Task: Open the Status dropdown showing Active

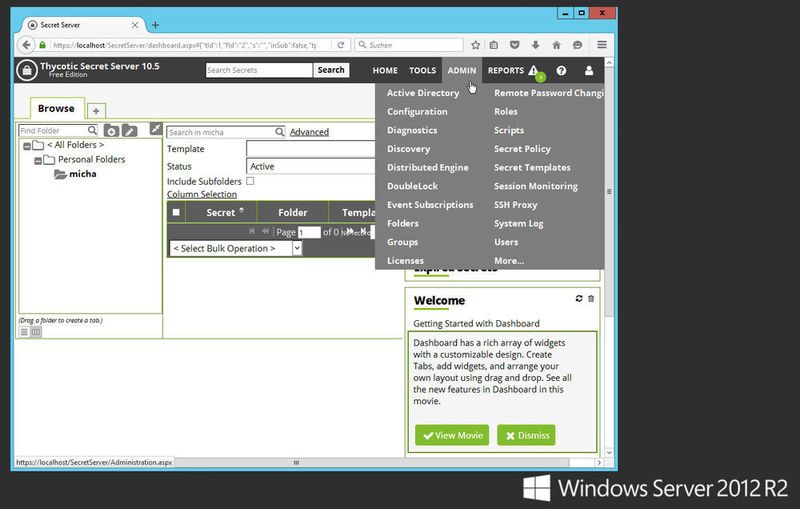Action: tap(310, 166)
